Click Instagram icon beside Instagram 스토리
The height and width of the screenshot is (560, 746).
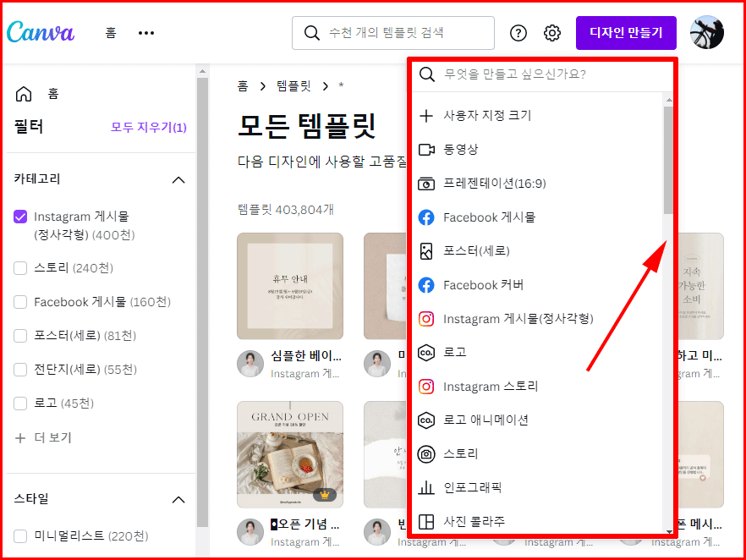point(426,387)
